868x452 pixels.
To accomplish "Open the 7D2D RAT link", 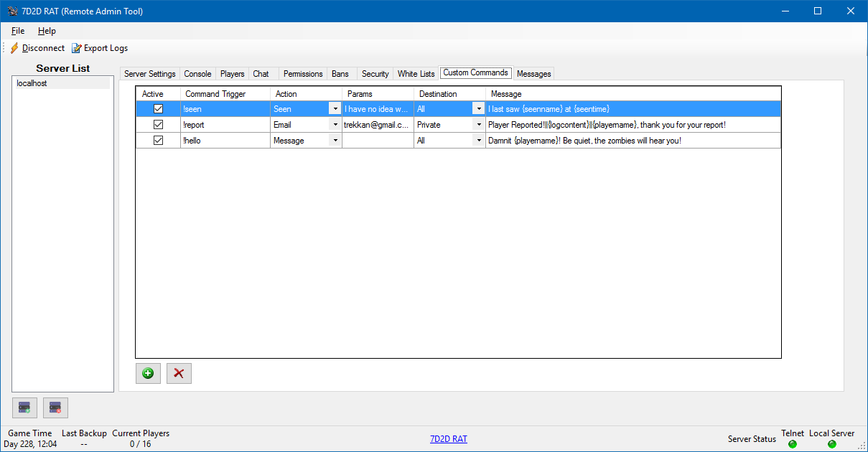I will pyautogui.click(x=448, y=438).
